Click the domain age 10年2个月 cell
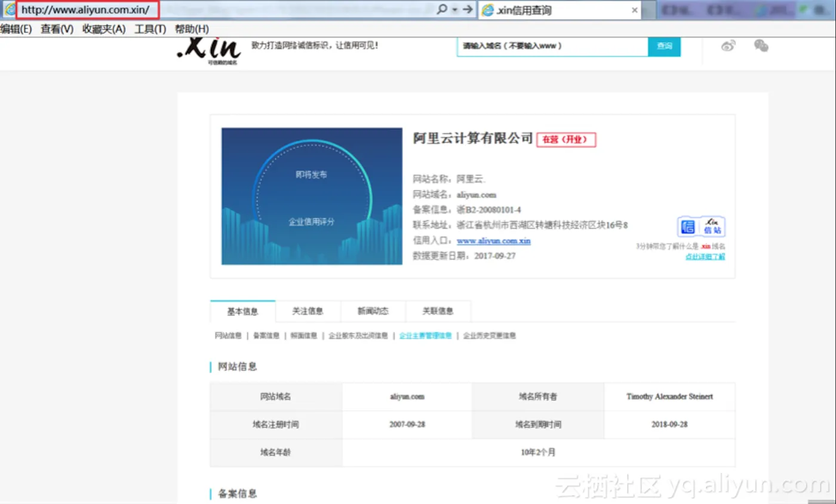Image resolution: width=836 pixels, height=504 pixels. pyautogui.click(x=539, y=453)
